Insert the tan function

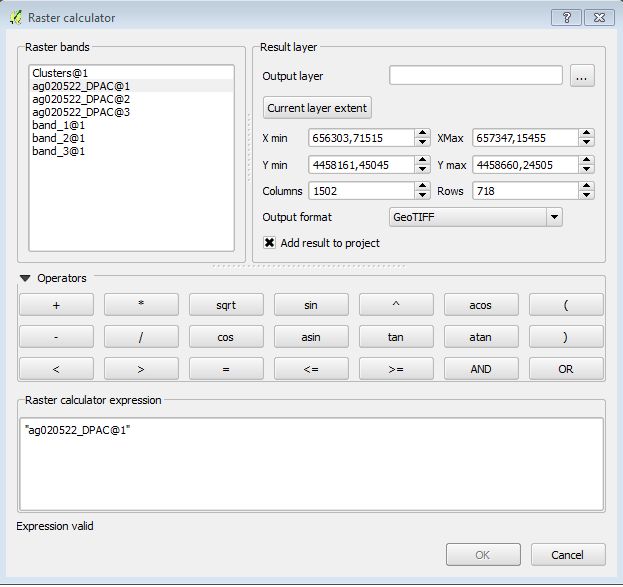[x=396, y=337]
